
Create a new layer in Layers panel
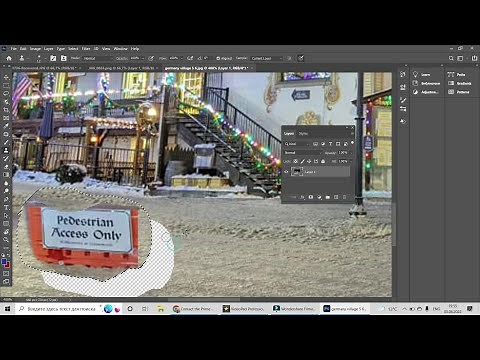pyautogui.click(x=336, y=197)
